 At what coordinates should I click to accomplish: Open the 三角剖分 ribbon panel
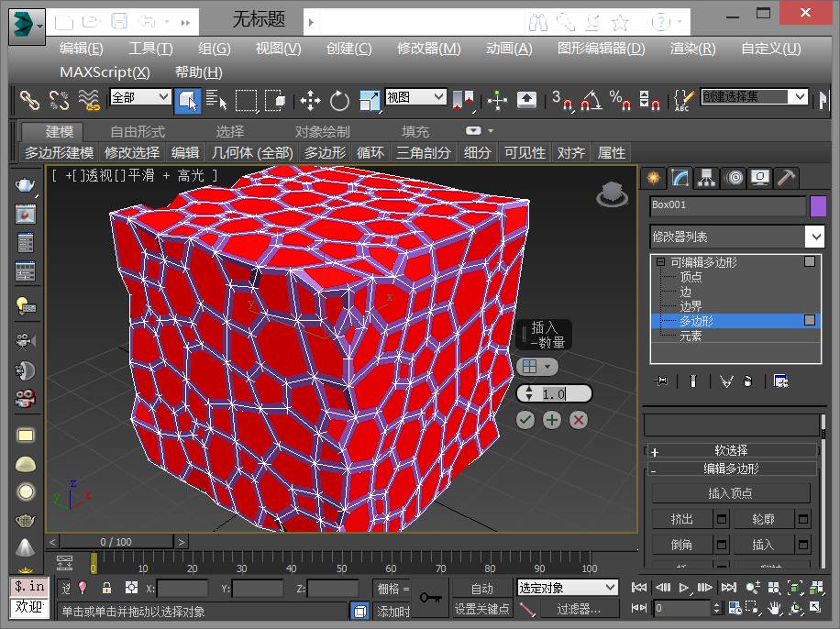click(x=424, y=153)
